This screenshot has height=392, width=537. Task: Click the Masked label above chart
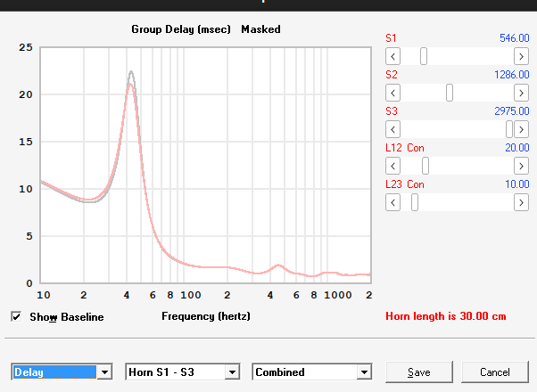coord(261,29)
